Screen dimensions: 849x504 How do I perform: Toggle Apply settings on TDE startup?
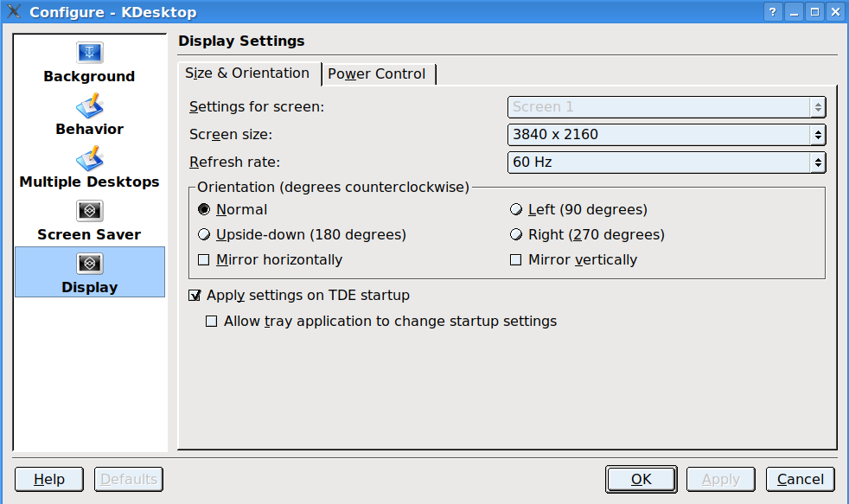click(195, 296)
